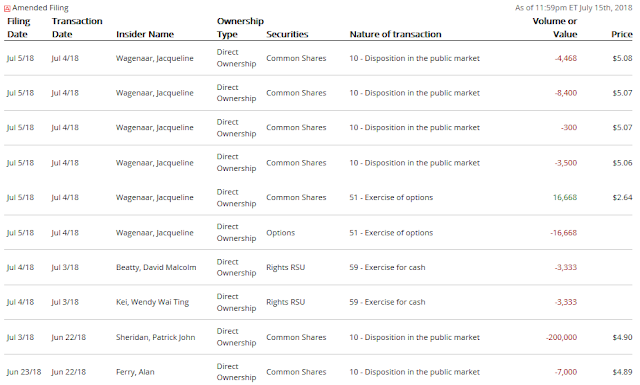The width and height of the screenshot is (640, 385).
Task: Open Kei, Wendy Wai Ting entry
Action: (152, 302)
